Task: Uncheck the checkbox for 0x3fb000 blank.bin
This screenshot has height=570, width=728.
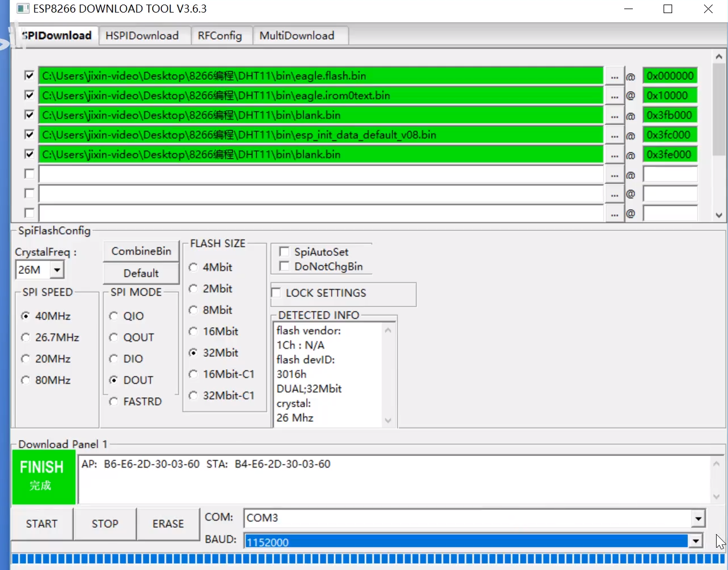Action: tap(30, 115)
